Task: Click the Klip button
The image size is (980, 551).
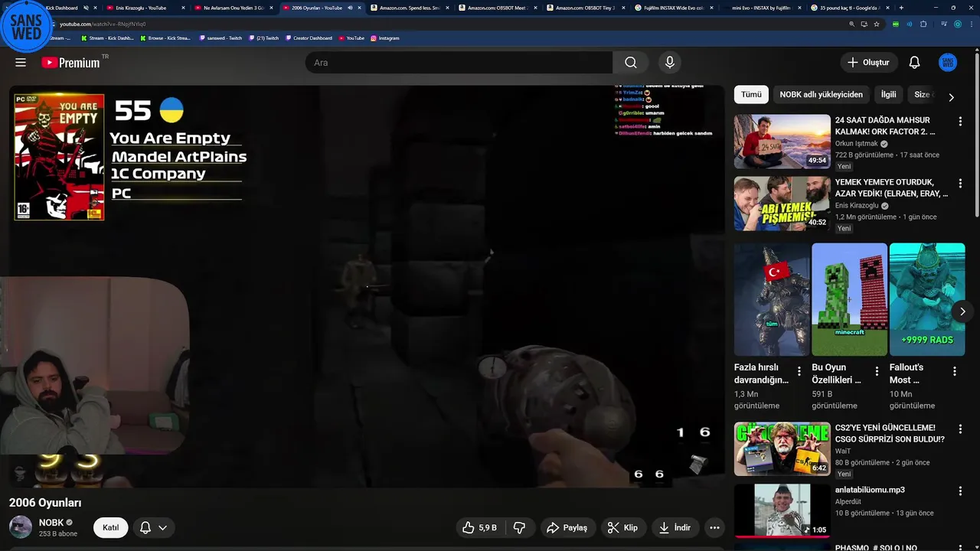Action: (x=622, y=527)
